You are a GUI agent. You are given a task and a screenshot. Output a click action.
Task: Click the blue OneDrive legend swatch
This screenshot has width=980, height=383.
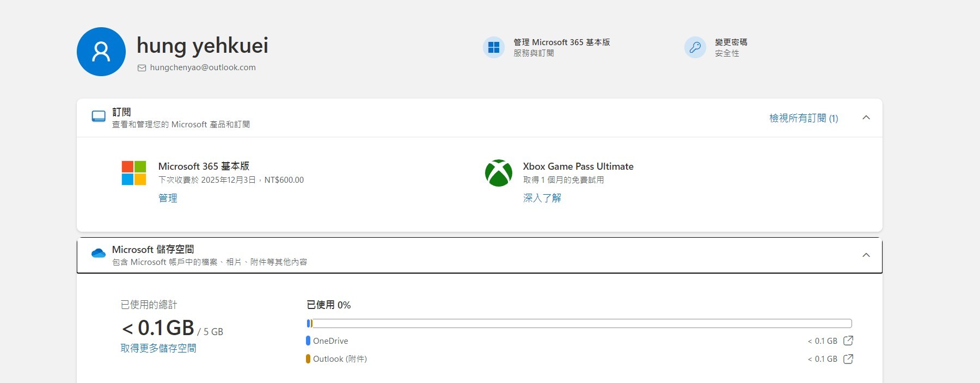[x=308, y=341]
